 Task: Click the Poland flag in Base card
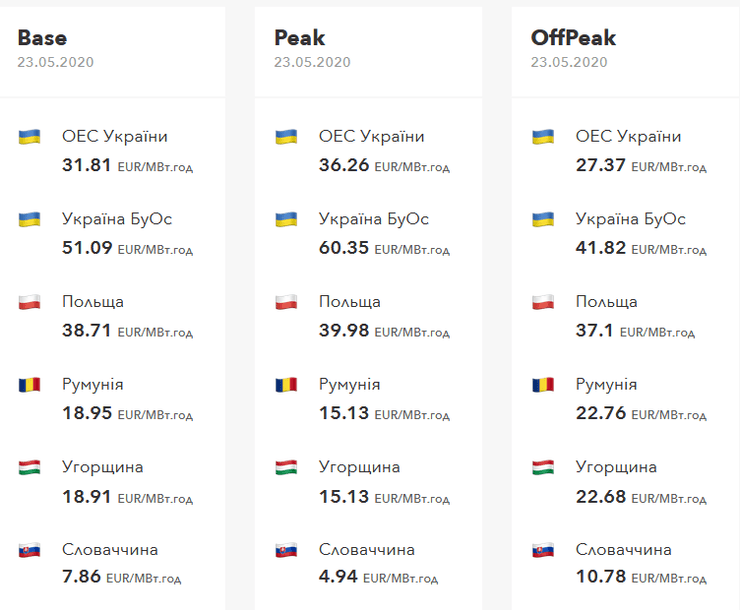[x=29, y=302]
